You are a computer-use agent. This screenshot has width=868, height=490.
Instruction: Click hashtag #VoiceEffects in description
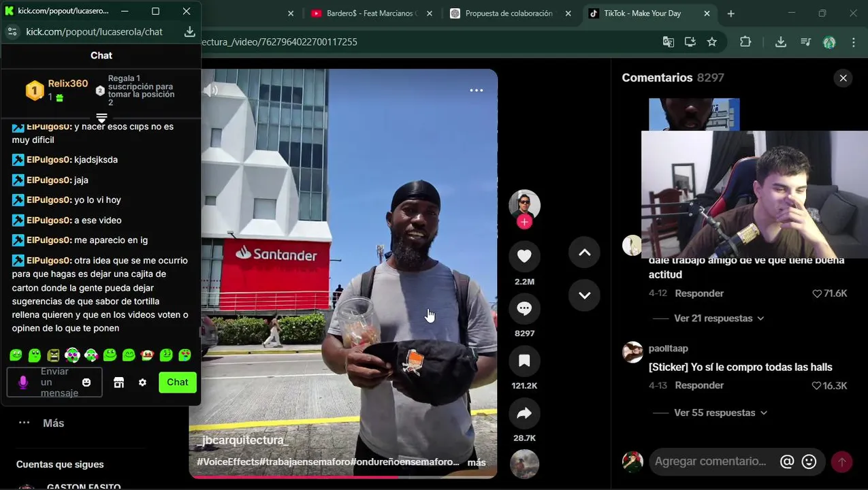coord(228,462)
